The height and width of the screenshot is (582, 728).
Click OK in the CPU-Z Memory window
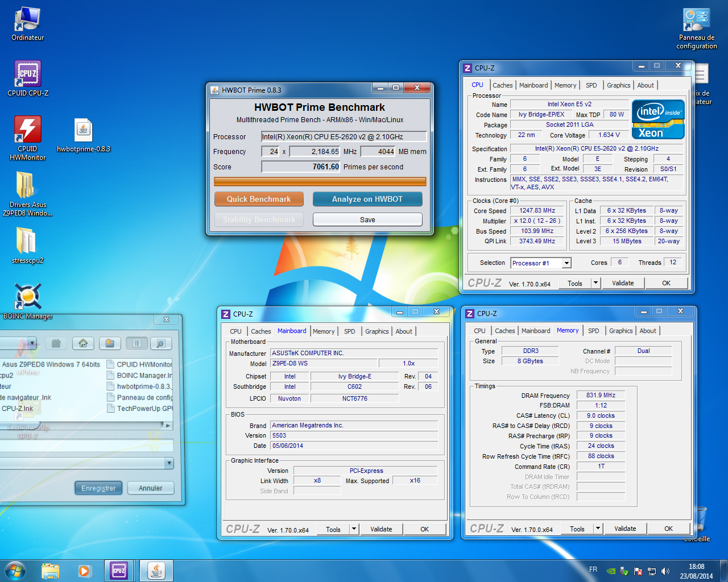668,529
